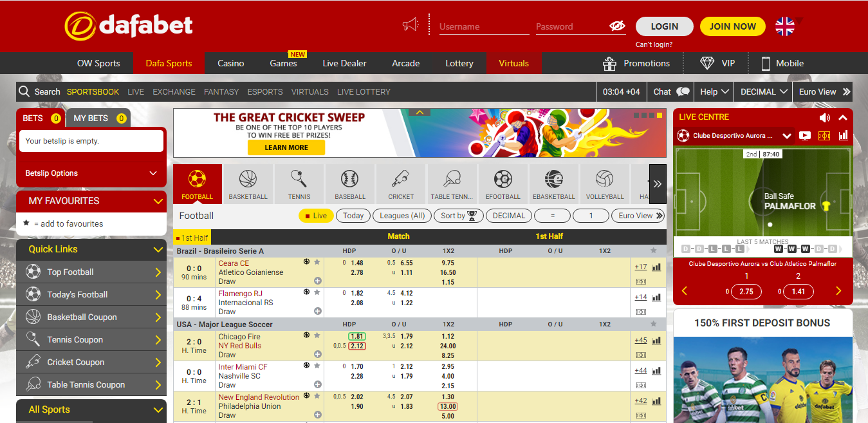Open the ESPORTS tab
The image size is (868, 423).
(265, 91)
